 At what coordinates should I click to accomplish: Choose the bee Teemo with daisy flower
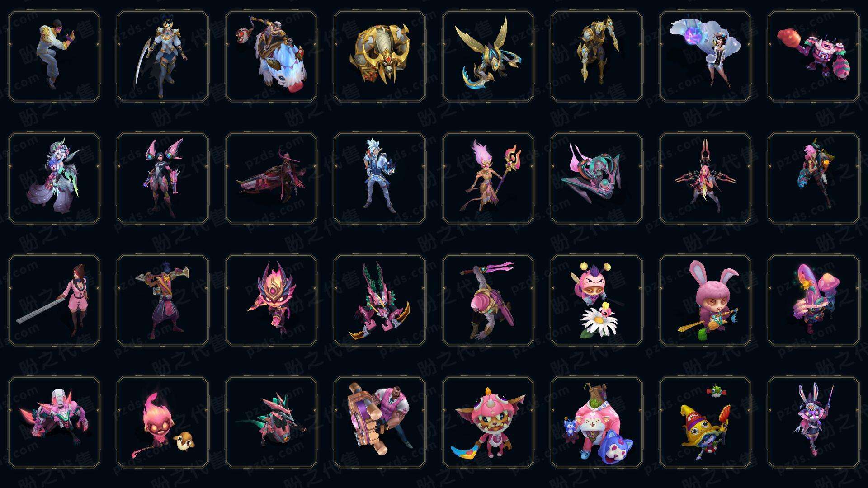(x=597, y=300)
